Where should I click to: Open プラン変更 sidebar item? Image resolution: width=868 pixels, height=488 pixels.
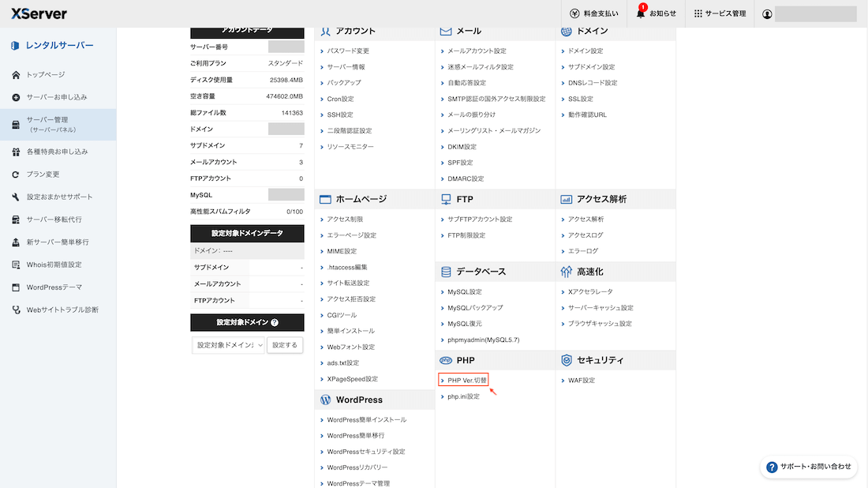coord(43,175)
